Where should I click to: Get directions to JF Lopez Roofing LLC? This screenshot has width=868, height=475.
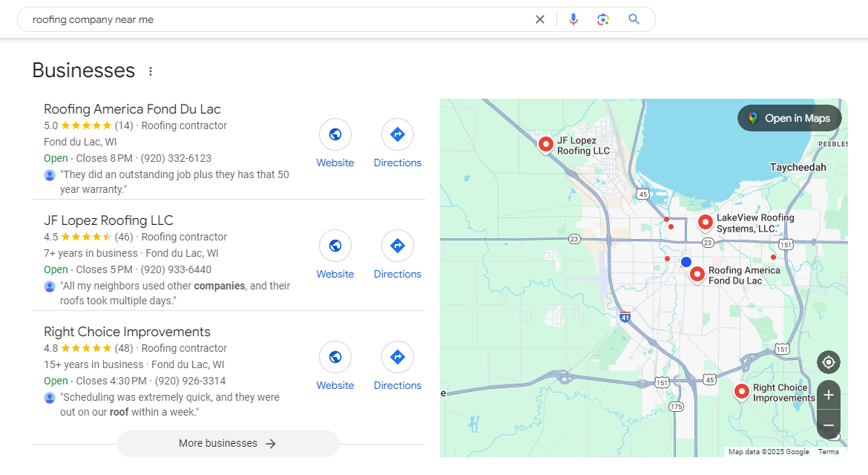click(398, 246)
